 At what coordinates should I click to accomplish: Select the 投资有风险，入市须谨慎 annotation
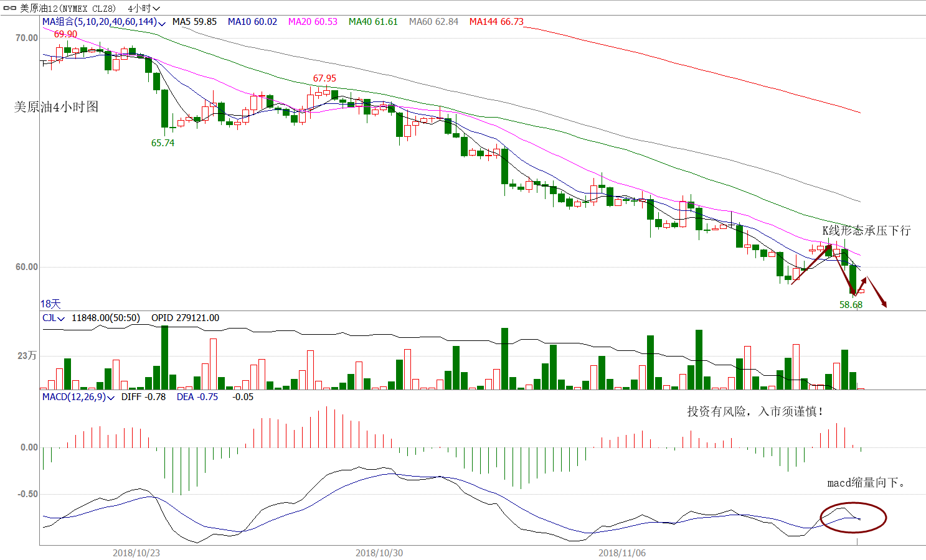[756, 412]
